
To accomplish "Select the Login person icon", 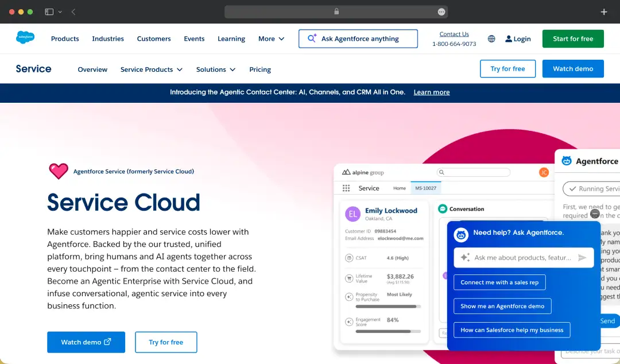I will click(x=507, y=38).
